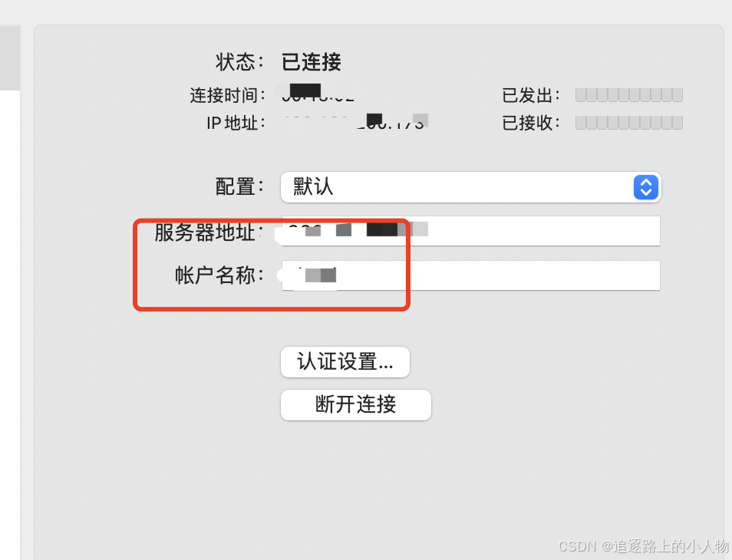Screen dimensions: 732x560
Task: Click the 连接时间 value
Action: point(318,94)
